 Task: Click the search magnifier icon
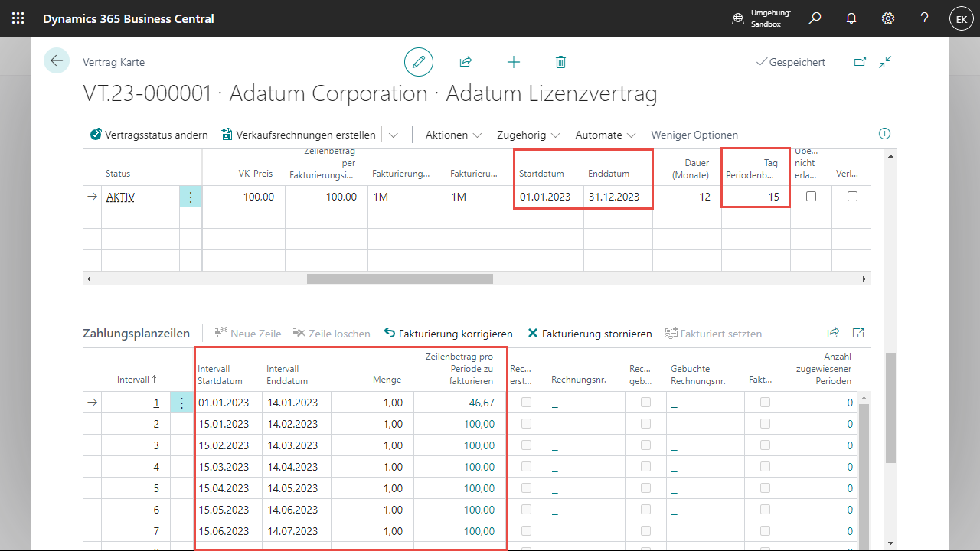pyautogui.click(x=815, y=18)
